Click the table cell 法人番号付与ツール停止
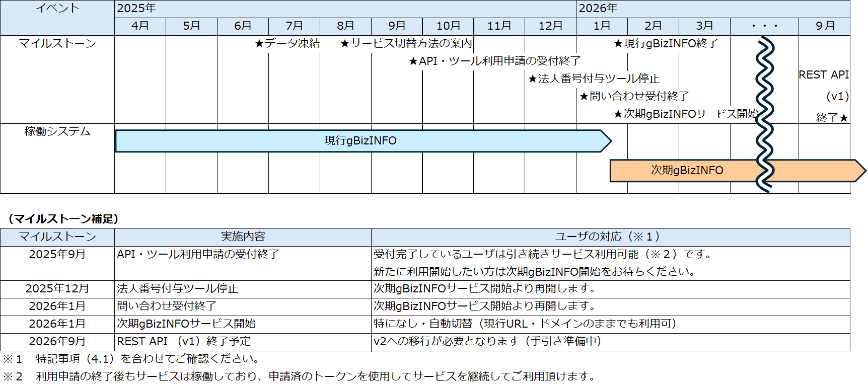Image resolution: width=868 pixels, height=387 pixels. (243, 289)
